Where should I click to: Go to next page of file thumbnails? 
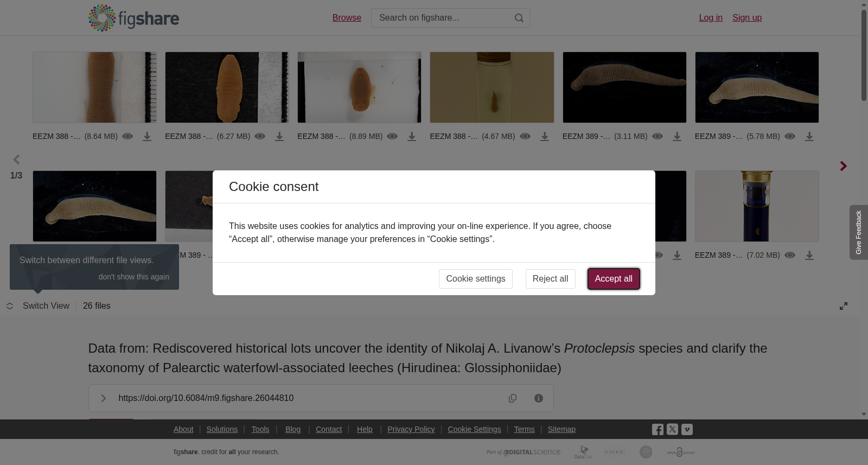(x=843, y=166)
